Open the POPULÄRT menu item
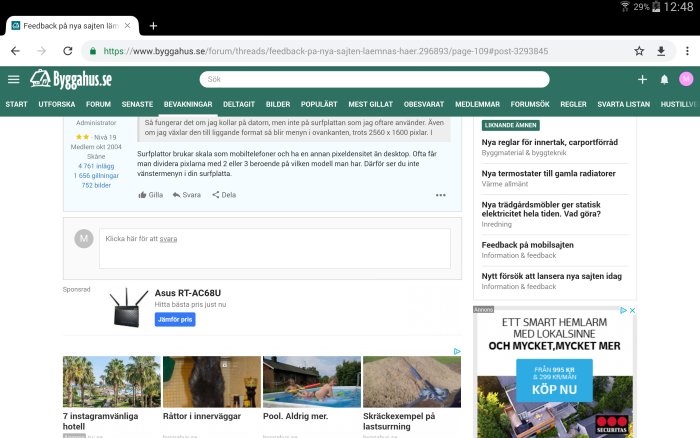This screenshot has width=700, height=438. (x=319, y=104)
